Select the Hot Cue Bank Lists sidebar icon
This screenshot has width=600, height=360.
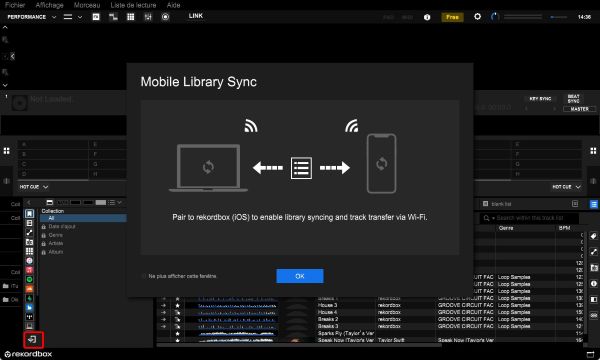coord(29,242)
